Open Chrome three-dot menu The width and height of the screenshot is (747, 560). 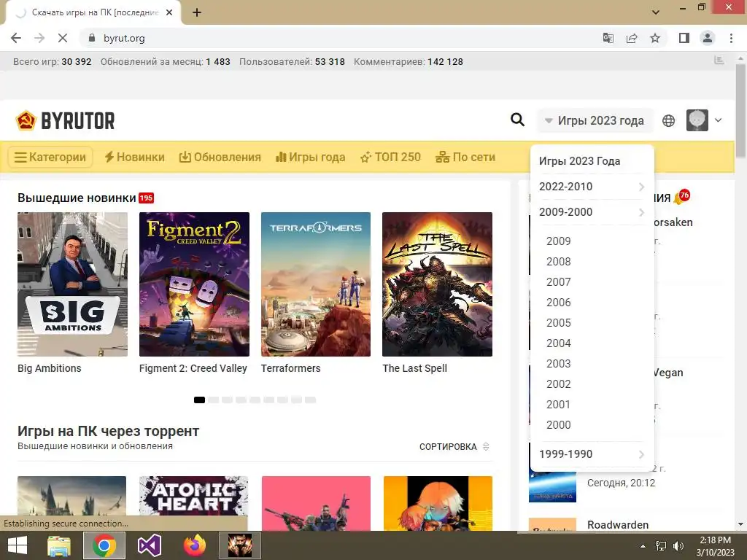pos(731,38)
